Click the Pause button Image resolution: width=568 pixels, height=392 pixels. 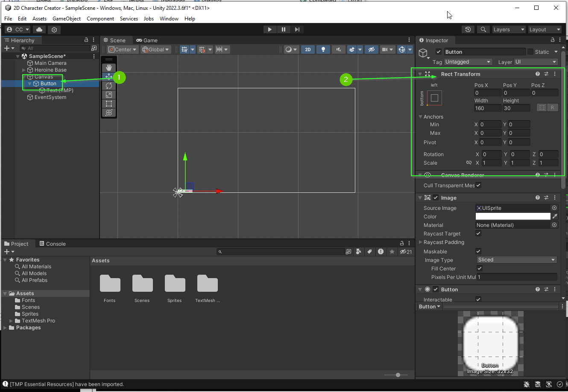(284, 29)
